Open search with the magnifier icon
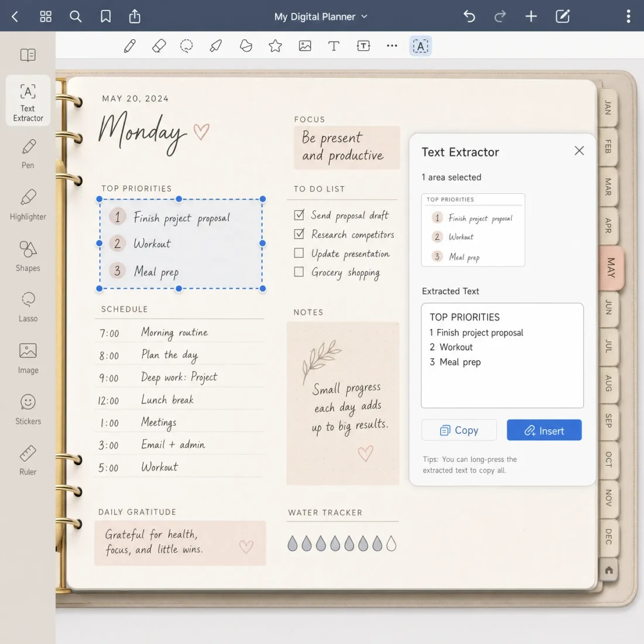The width and height of the screenshot is (644, 644). tap(76, 16)
